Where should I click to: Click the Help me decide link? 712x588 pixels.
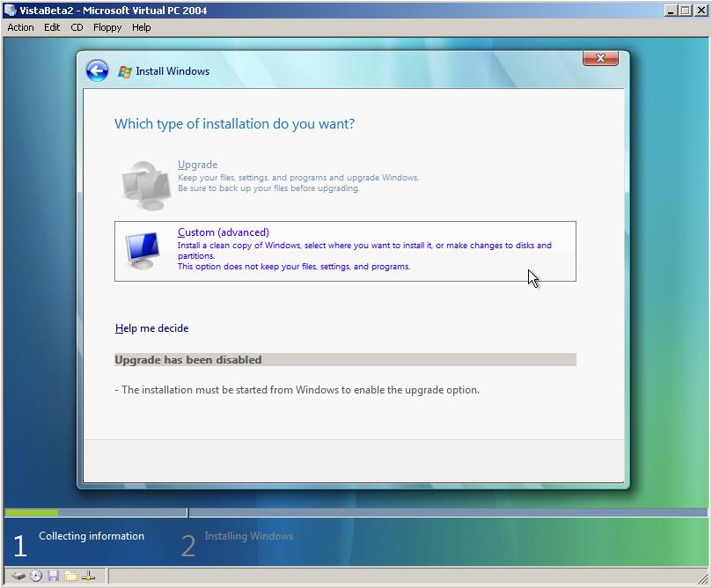[x=150, y=327]
